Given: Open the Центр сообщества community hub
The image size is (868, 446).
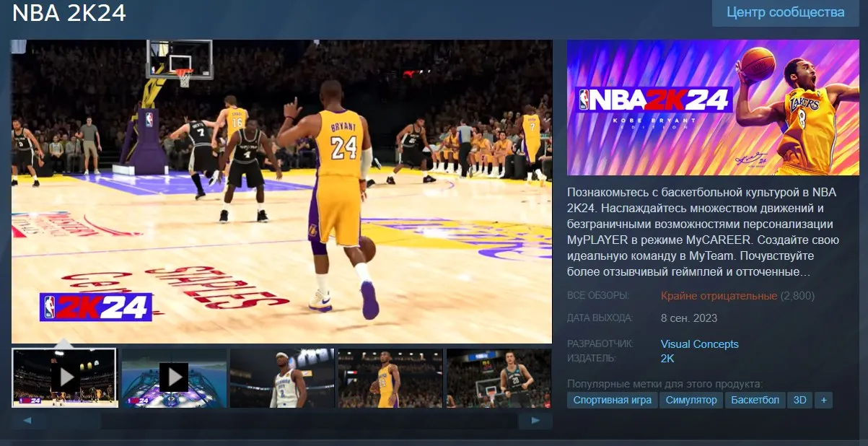Looking at the screenshot, I should point(785,13).
